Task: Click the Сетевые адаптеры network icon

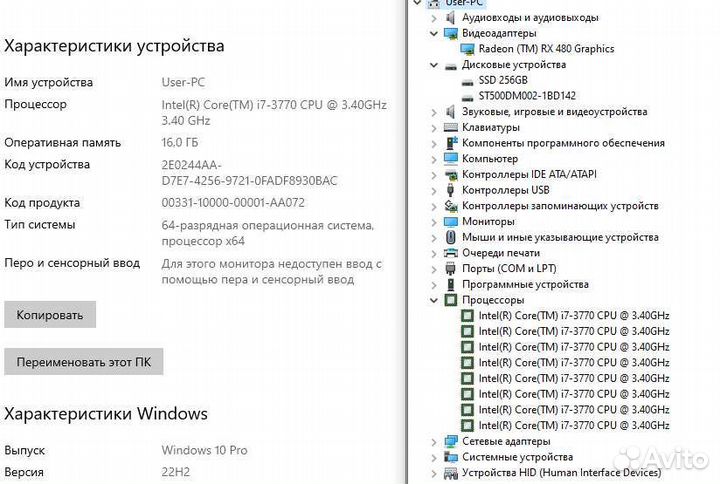Action: 451,441
